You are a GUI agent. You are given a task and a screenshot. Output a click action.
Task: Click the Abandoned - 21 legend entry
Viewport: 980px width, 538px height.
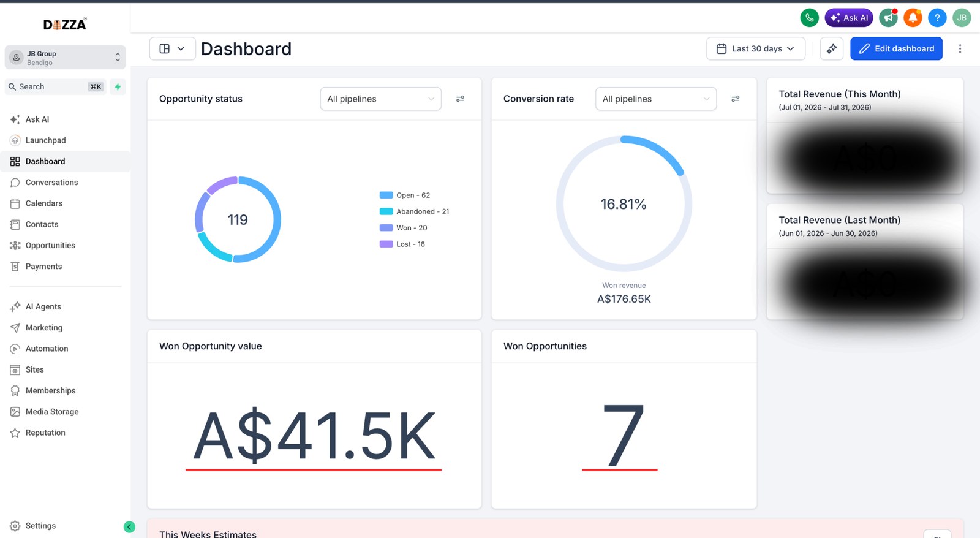click(x=415, y=211)
